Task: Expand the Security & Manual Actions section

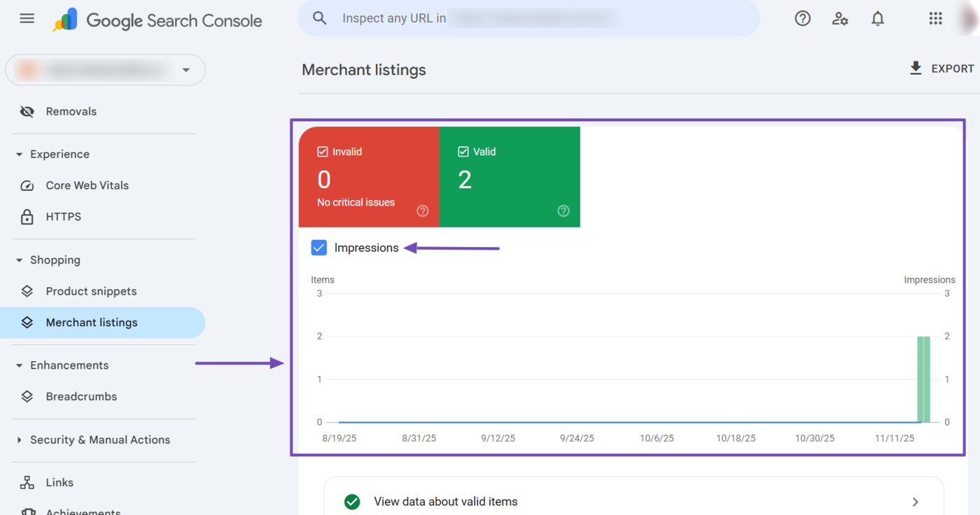Action: [x=19, y=439]
